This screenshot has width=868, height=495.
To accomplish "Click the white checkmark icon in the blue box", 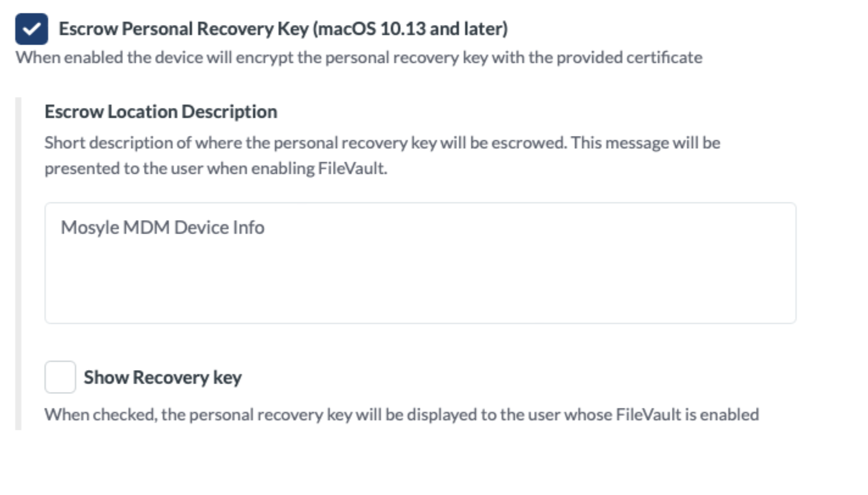I will point(32,29).
